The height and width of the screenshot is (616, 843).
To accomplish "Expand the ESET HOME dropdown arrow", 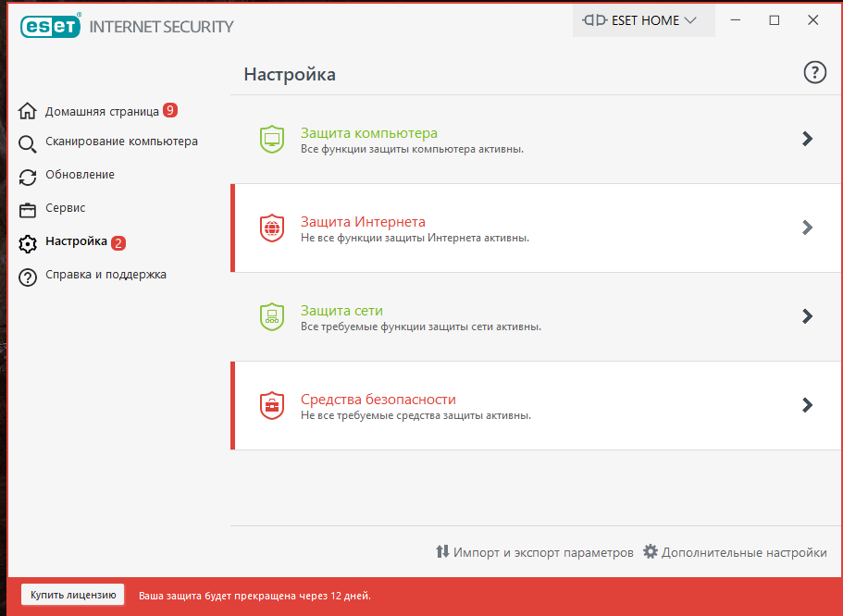I will (690, 20).
